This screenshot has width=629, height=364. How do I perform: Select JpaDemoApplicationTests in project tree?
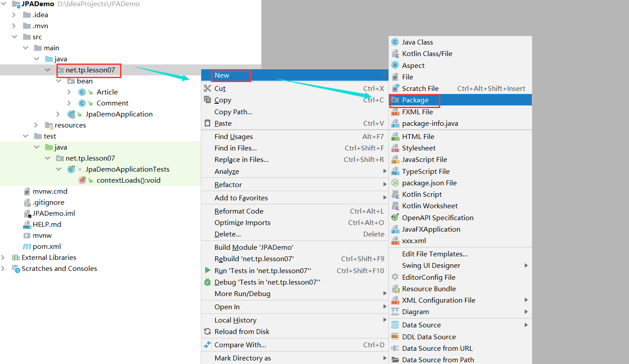[128, 169]
